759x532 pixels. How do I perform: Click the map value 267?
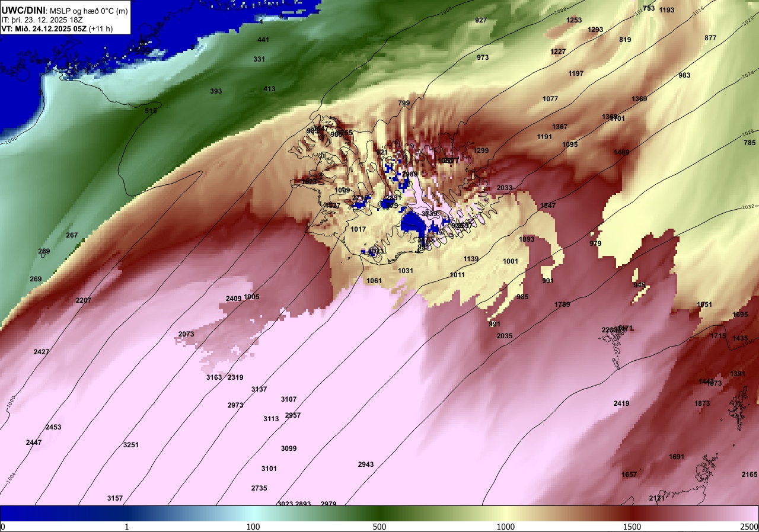72,235
